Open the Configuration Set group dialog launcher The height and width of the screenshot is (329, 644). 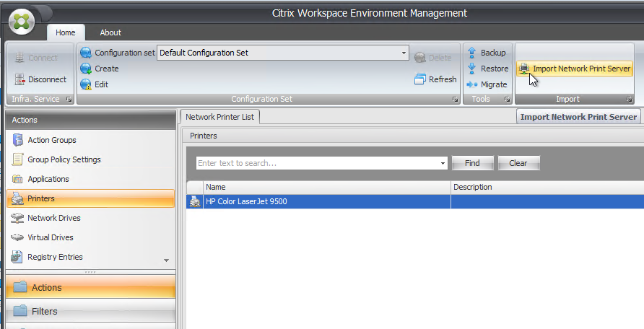click(455, 100)
